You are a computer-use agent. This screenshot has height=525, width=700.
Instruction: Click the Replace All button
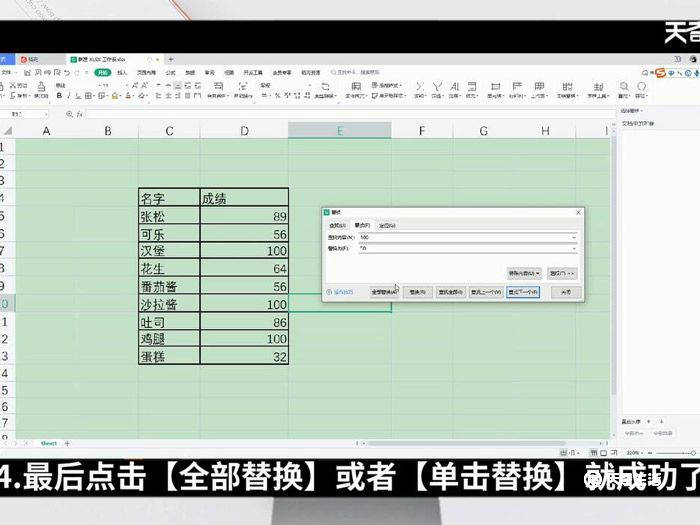pyautogui.click(x=383, y=292)
